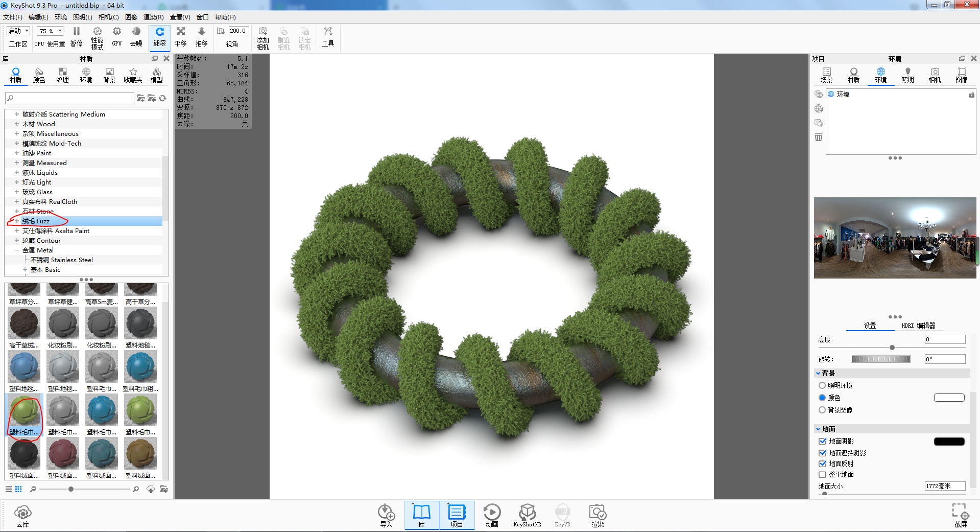Open KeyShotXR wizard

pyautogui.click(x=527, y=515)
